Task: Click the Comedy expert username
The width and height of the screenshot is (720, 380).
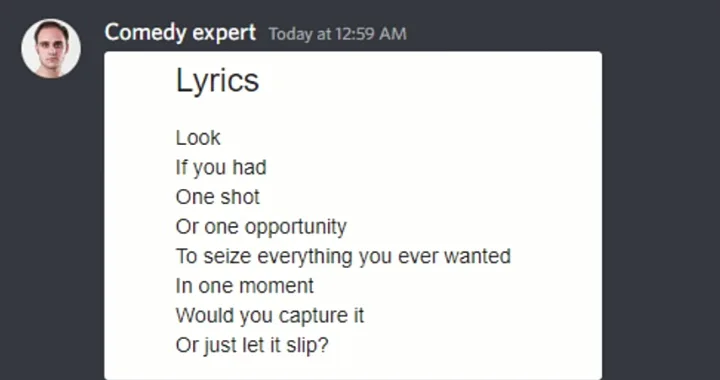Action: (180, 33)
